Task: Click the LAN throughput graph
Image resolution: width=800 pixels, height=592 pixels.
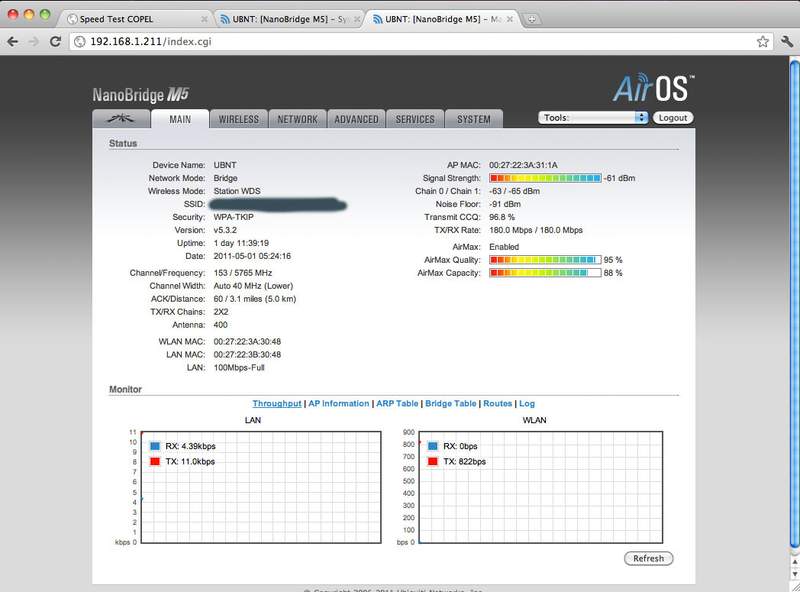Action: click(261, 487)
